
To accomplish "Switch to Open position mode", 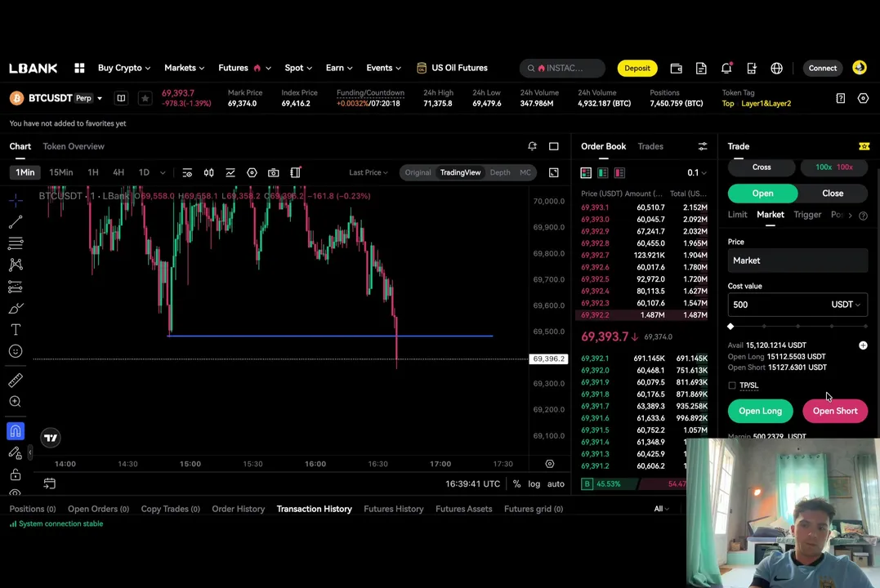I will click(x=762, y=193).
